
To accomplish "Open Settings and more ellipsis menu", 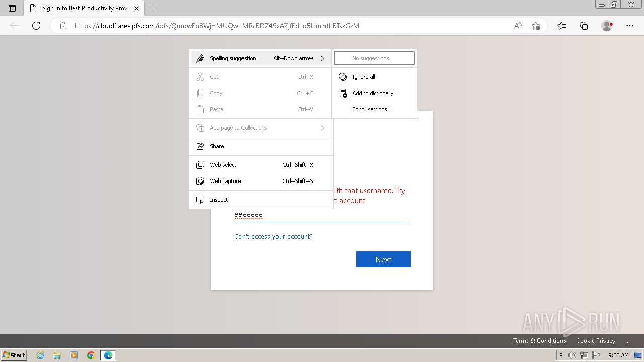I will [x=630, y=26].
